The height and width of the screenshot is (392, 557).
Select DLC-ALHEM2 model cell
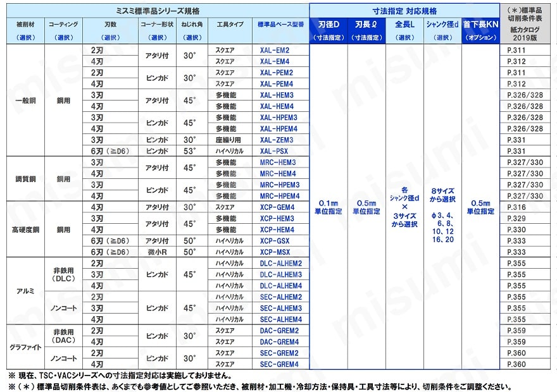click(x=280, y=264)
